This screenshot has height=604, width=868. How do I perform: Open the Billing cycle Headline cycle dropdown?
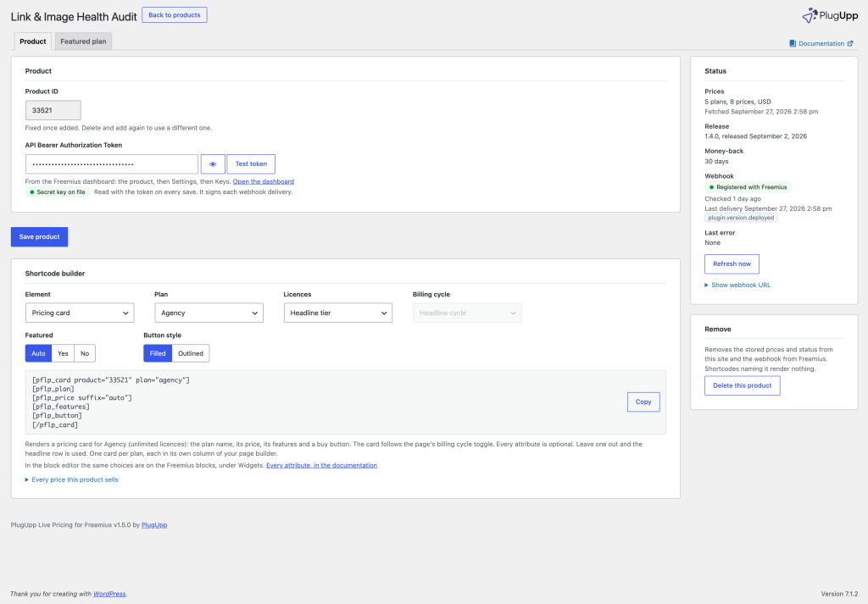tap(467, 313)
